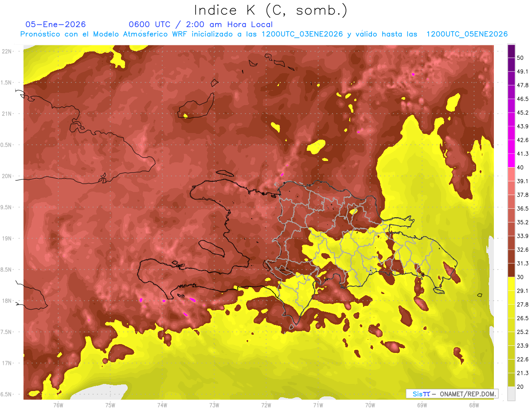Click the longitude label "75W"

click(110, 405)
